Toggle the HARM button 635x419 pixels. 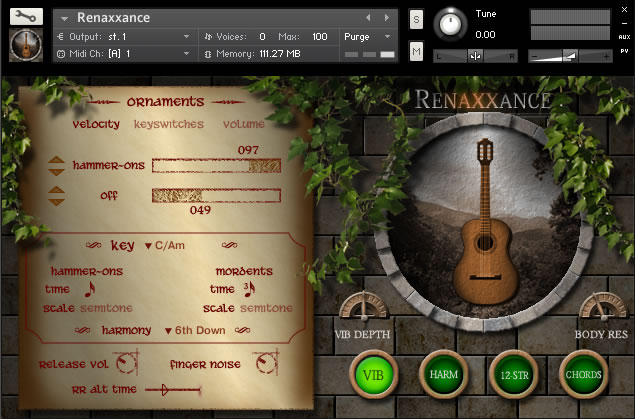tap(443, 375)
